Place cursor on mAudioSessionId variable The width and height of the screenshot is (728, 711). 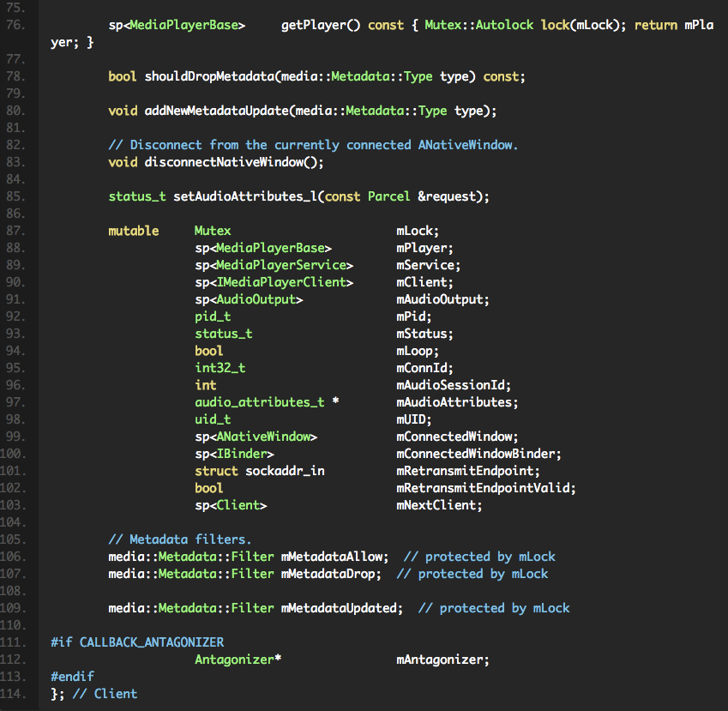pos(454,385)
